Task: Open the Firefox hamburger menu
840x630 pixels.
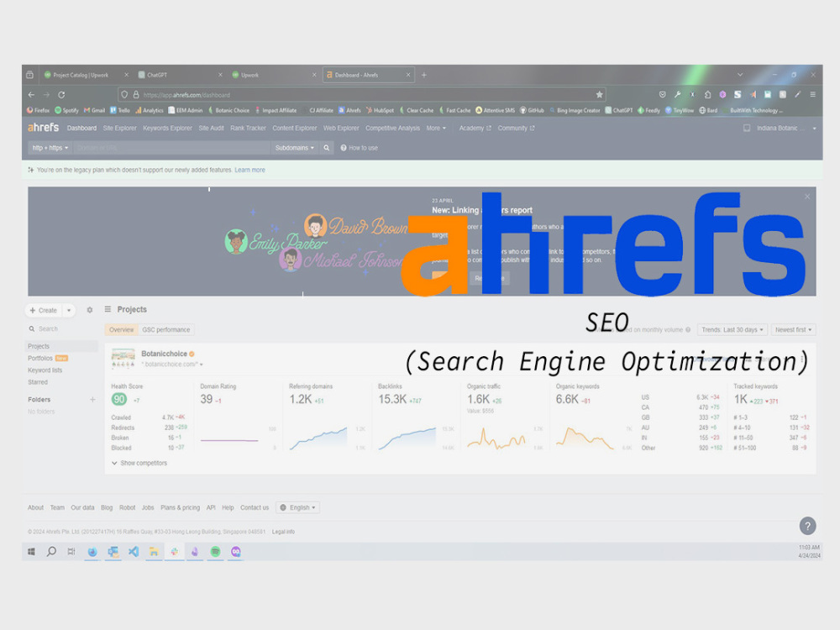Action: [812, 94]
